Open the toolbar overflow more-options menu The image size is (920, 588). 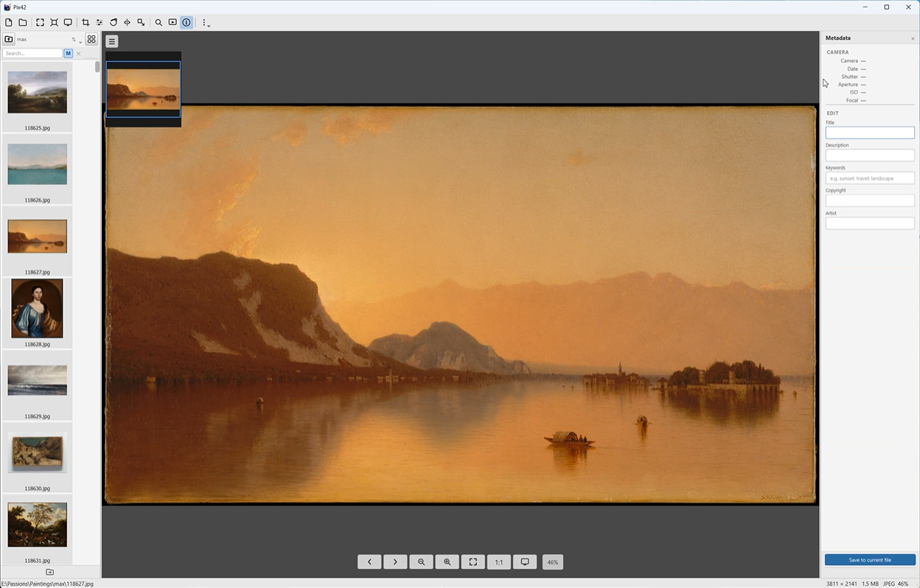(x=206, y=23)
